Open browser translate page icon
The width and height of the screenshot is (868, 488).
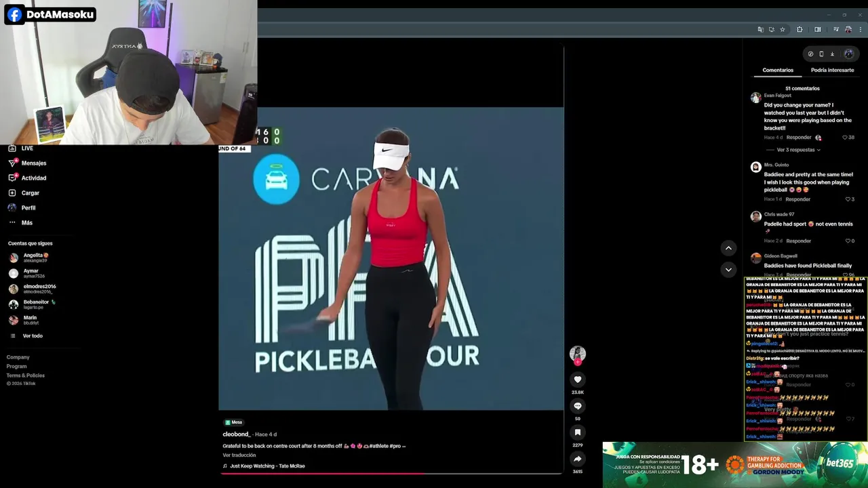pyautogui.click(x=761, y=29)
